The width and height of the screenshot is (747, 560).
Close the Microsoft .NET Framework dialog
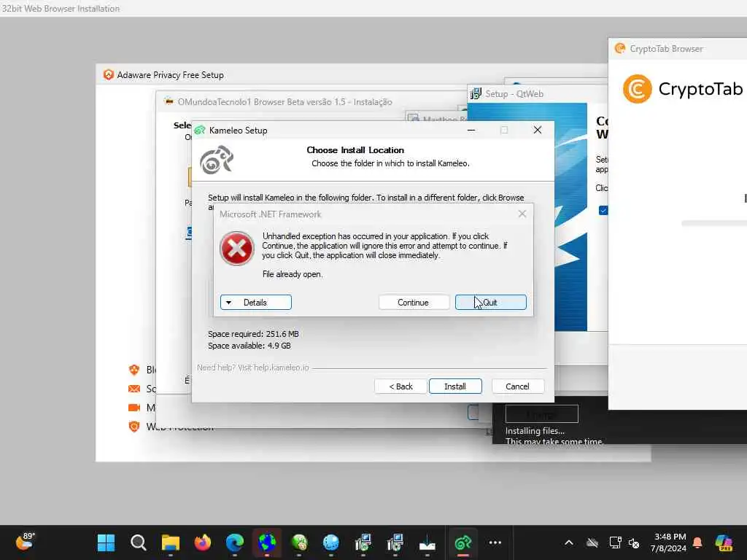[522, 214]
